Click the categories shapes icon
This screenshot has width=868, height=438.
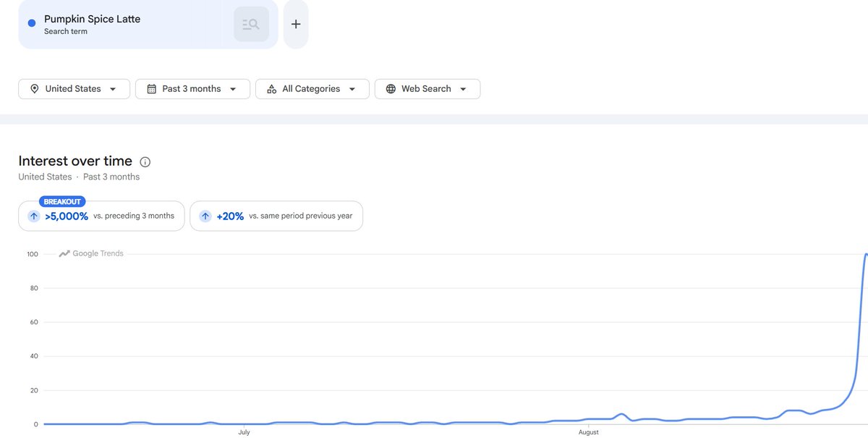271,89
